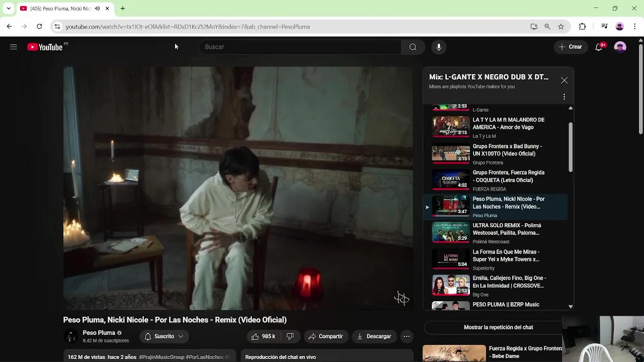The height and width of the screenshot is (362, 644).
Task: Dislike the video
Action: click(290, 336)
